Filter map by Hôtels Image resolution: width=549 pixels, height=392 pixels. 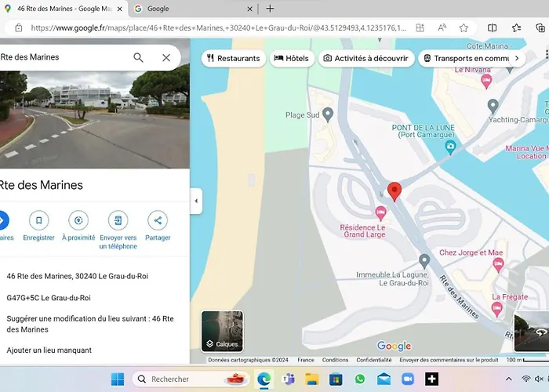tap(290, 58)
